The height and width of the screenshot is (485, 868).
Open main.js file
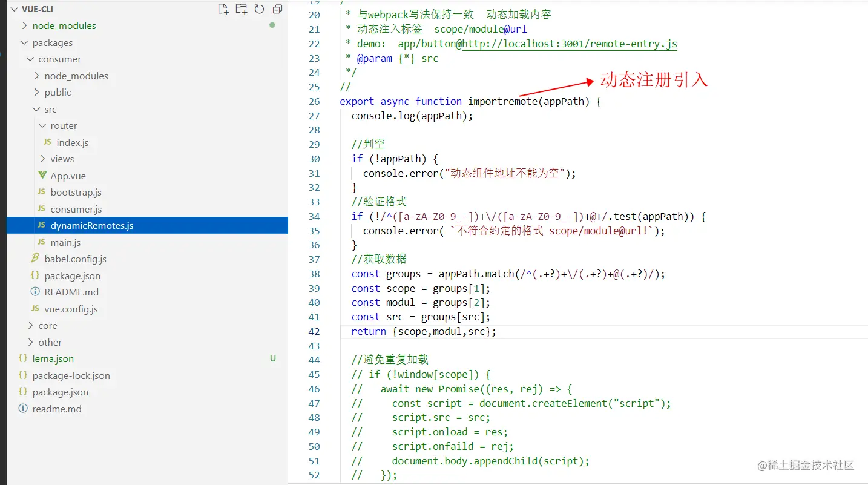click(65, 242)
